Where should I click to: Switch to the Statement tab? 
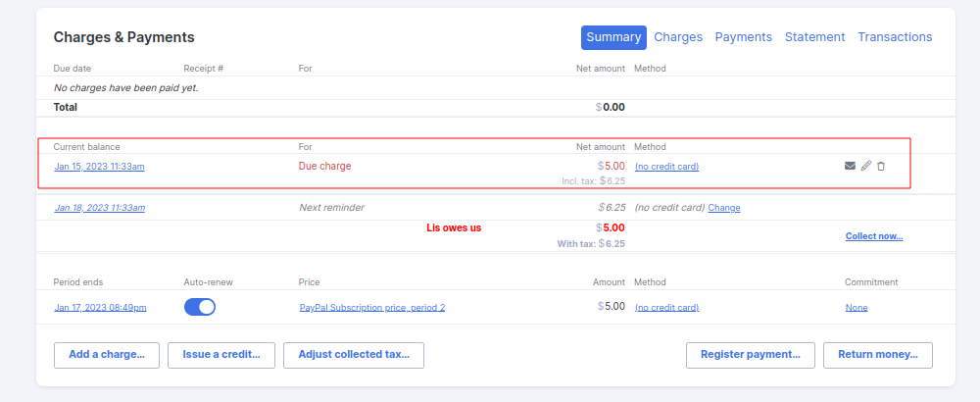pos(814,37)
